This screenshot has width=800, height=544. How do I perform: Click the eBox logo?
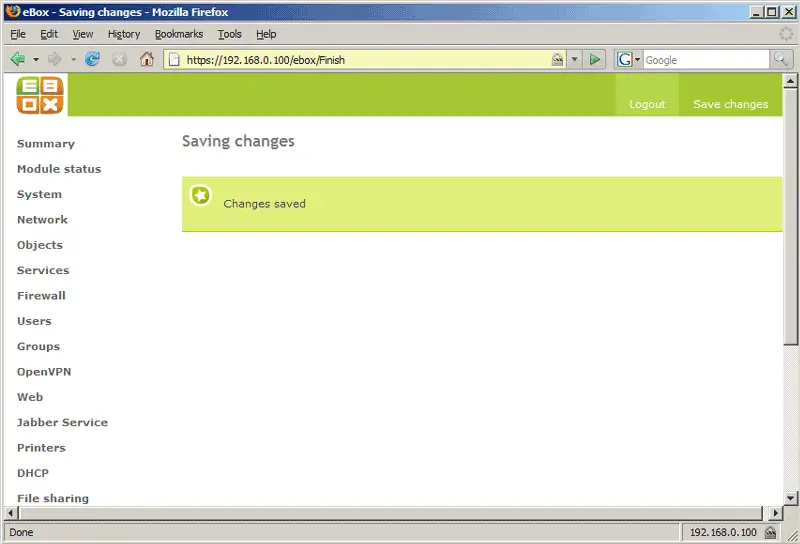point(40,95)
